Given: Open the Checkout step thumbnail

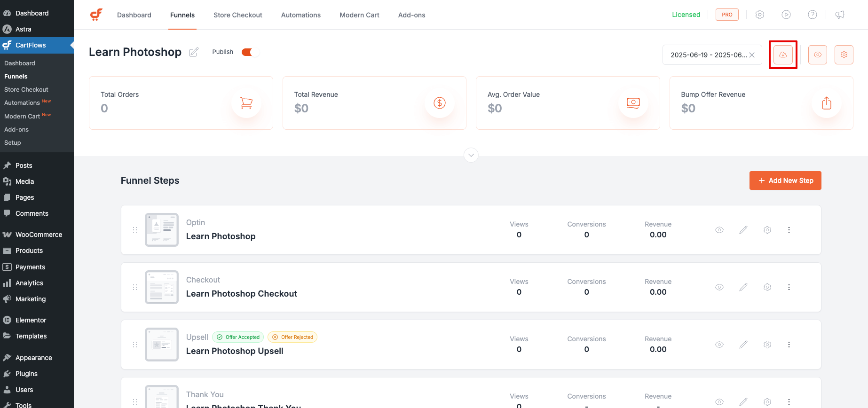Looking at the screenshot, I should point(162,287).
